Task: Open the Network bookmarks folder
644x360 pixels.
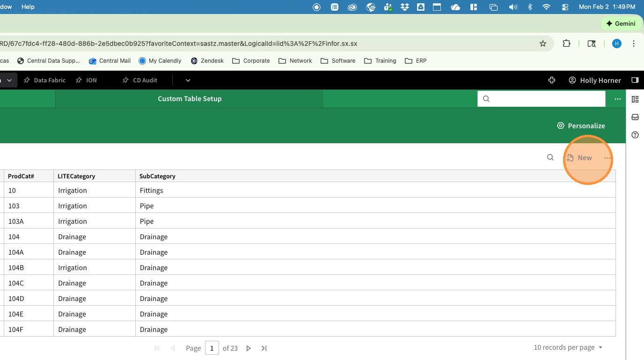Action: (x=295, y=61)
